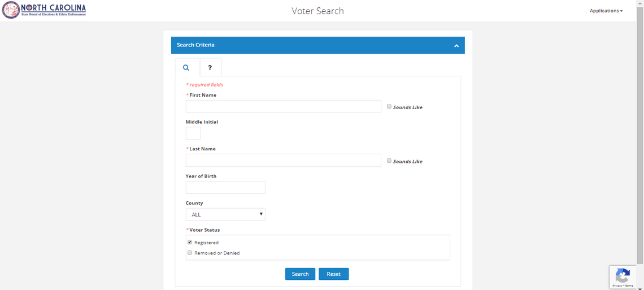Viewport: 644px width, 290px height.
Task: Enable Sounds Like for First Name
Action: [389, 106]
